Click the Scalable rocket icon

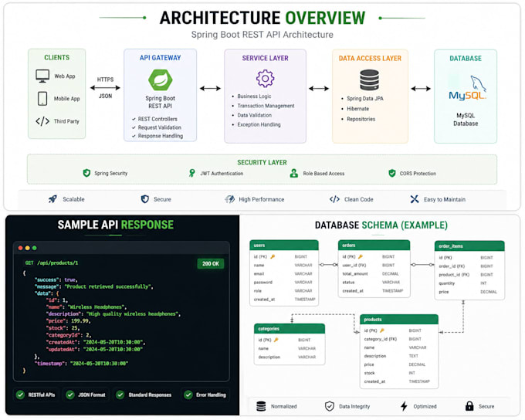click(x=52, y=199)
